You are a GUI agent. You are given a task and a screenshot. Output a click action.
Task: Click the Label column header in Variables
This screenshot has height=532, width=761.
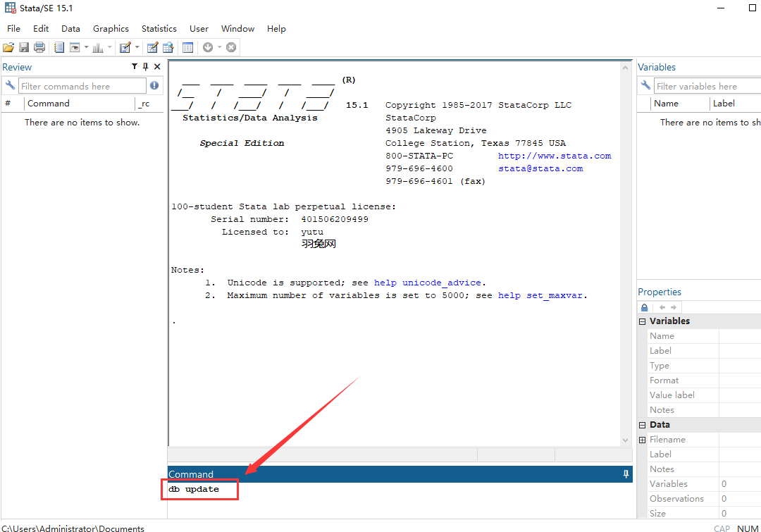pos(736,104)
